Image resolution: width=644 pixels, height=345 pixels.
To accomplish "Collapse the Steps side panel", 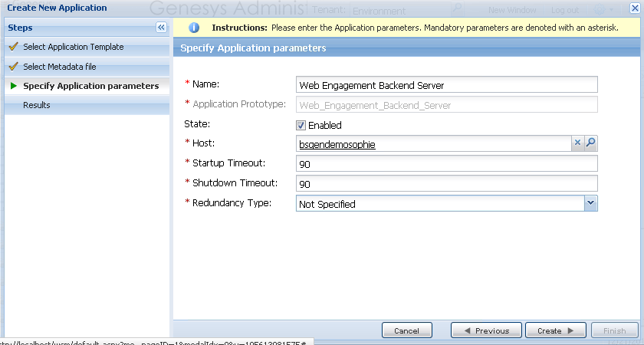I will pos(161,28).
